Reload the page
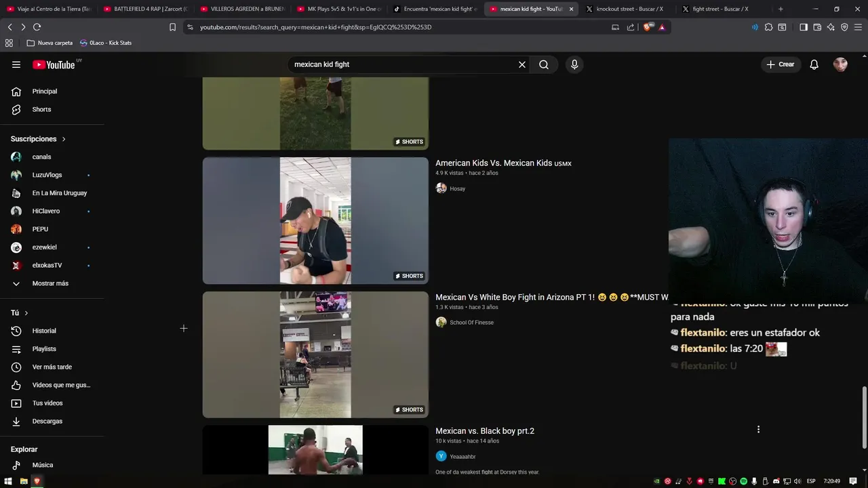868x488 pixels. [37, 27]
